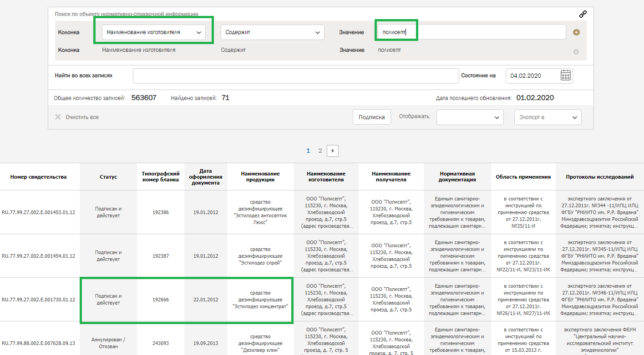This screenshot has width=644, height=355.
Task: Click the Состояние на date field
Action: tap(539, 76)
